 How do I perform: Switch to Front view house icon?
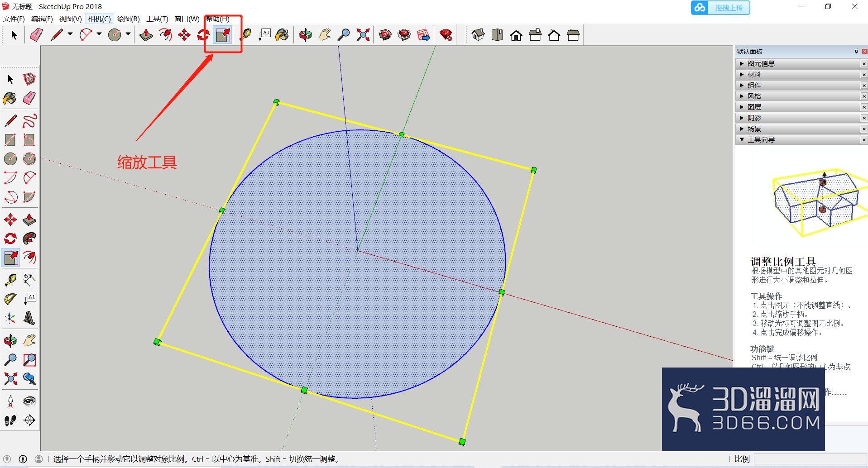(x=516, y=35)
